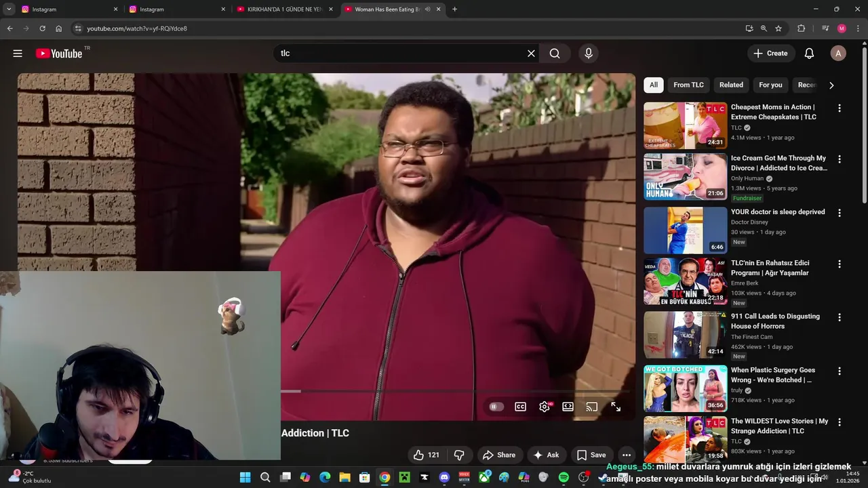Open settings gear on the video player

(545, 407)
